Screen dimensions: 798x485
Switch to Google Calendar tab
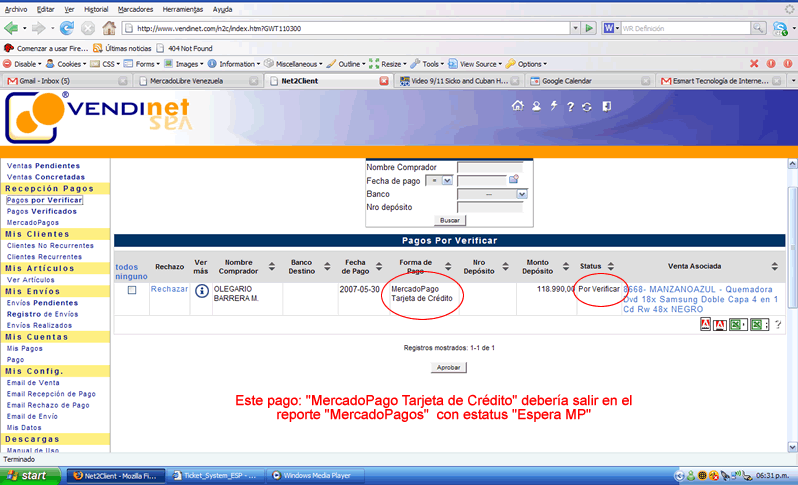[589, 81]
